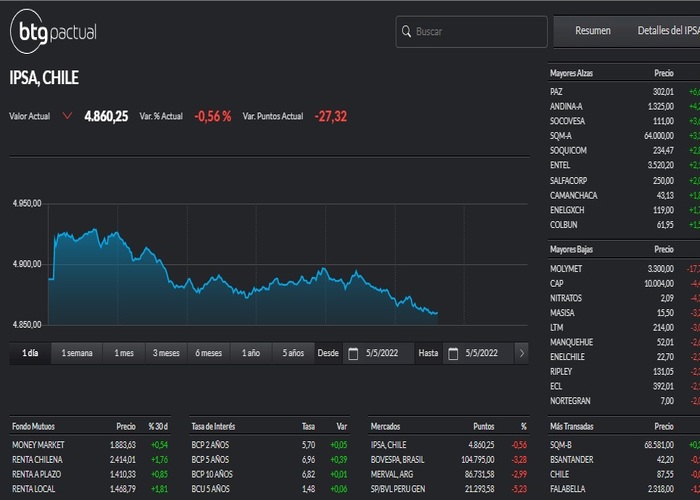Click the BTG Pactual logo
700x500 pixels.
(x=53, y=32)
